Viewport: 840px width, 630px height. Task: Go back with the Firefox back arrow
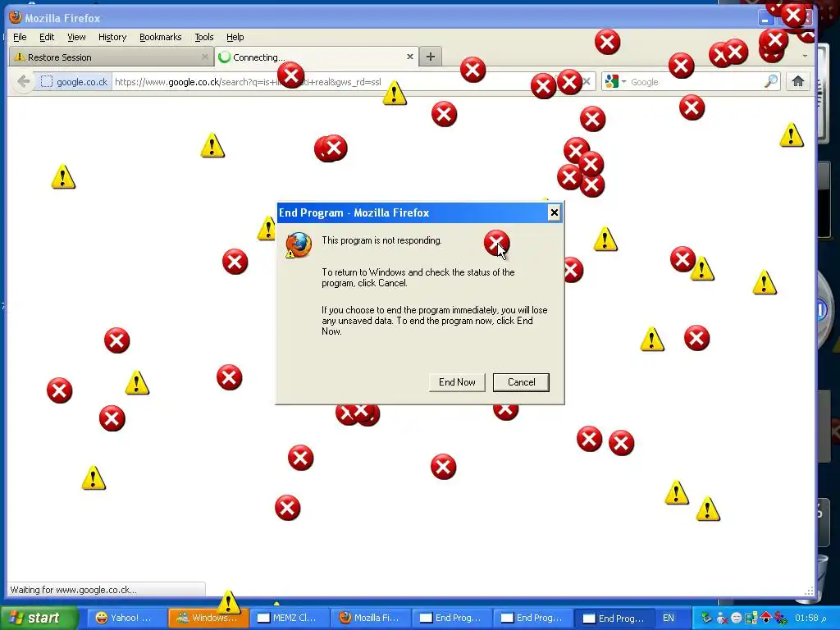click(x=24, y=81)
